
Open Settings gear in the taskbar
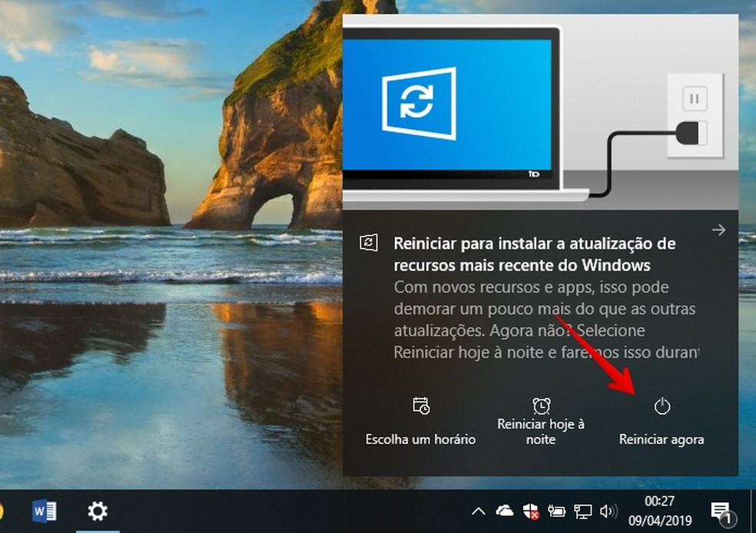point(98,511)
